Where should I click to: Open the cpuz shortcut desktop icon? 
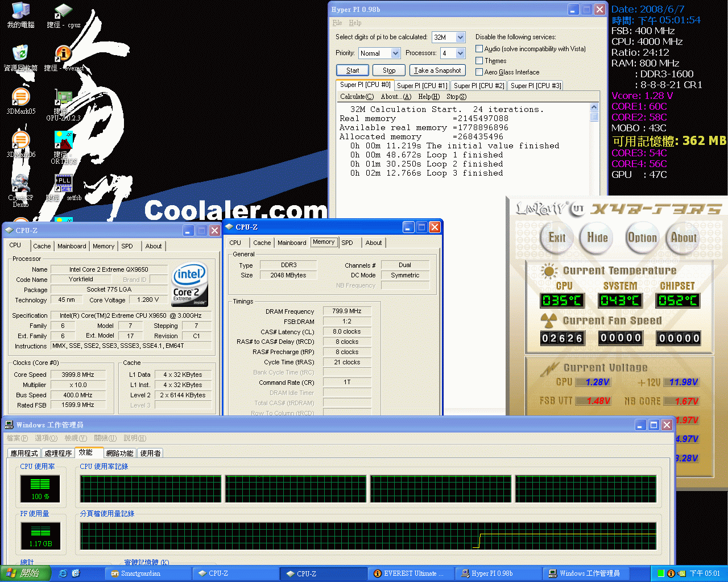[x=63, y=15]
